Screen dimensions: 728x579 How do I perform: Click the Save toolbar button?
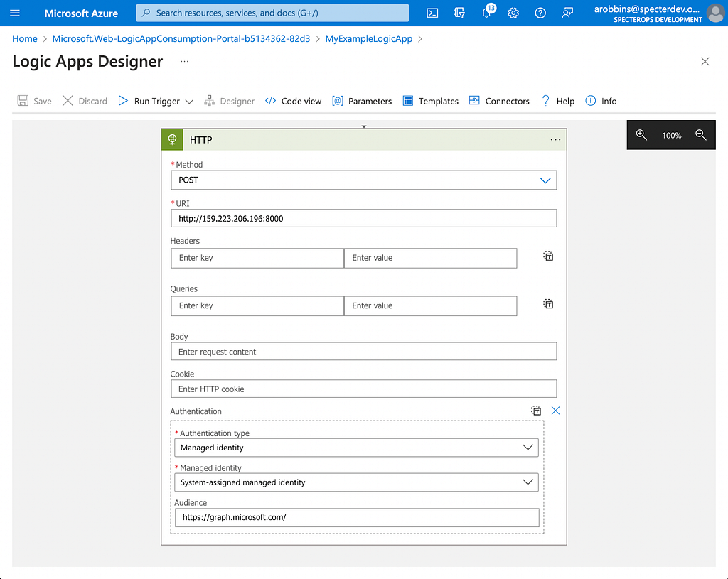(x=34, y=101)
